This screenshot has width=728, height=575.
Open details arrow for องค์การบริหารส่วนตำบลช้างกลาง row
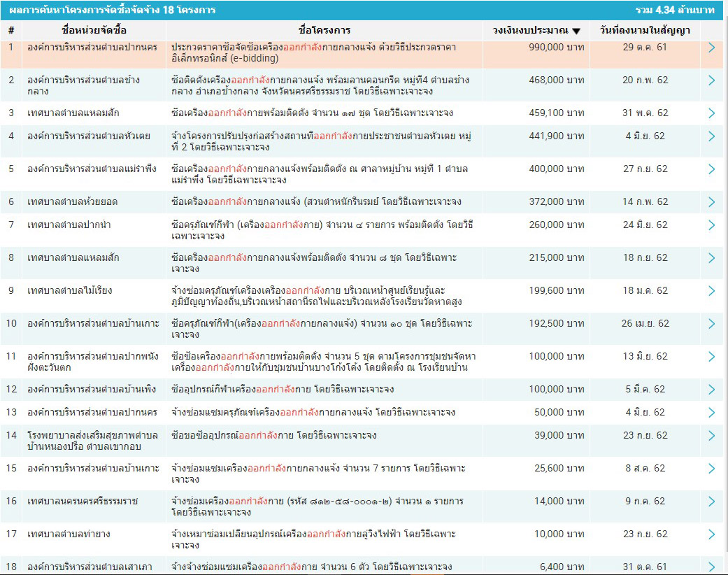pos(711,80)
